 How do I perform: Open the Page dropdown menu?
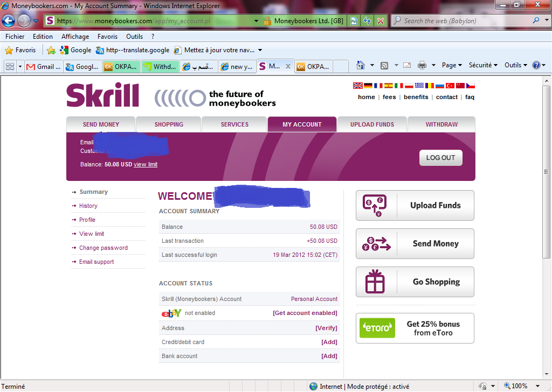(452, 65)
